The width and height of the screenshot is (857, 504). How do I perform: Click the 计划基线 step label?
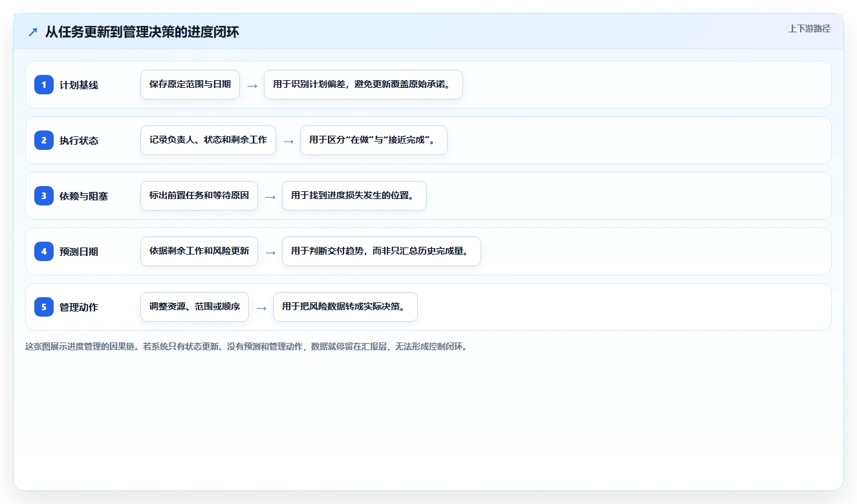click(x=79, y=85)
